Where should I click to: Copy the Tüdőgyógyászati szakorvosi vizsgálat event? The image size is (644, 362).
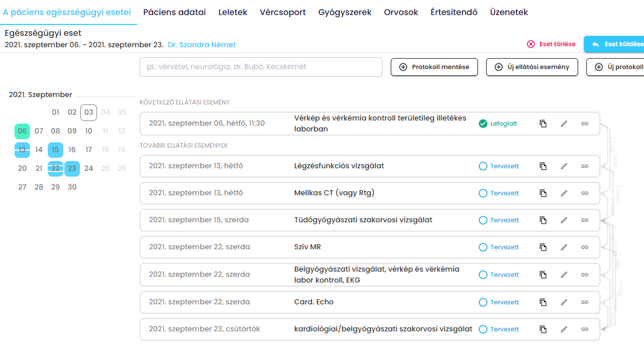tap(543, 220)
